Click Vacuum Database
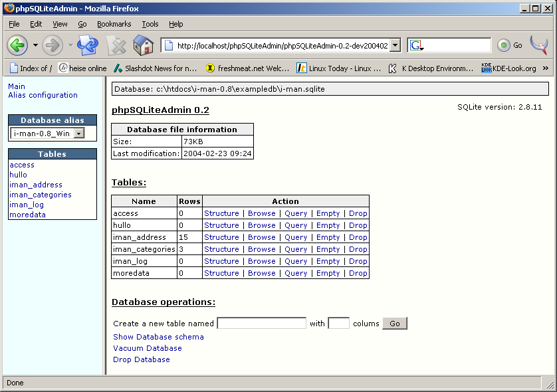Screen dimensions: 557x392 [148, 348]
